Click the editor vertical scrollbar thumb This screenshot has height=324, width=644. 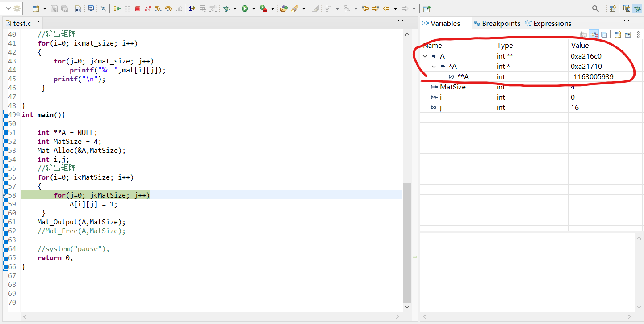(x=407, y=243)
